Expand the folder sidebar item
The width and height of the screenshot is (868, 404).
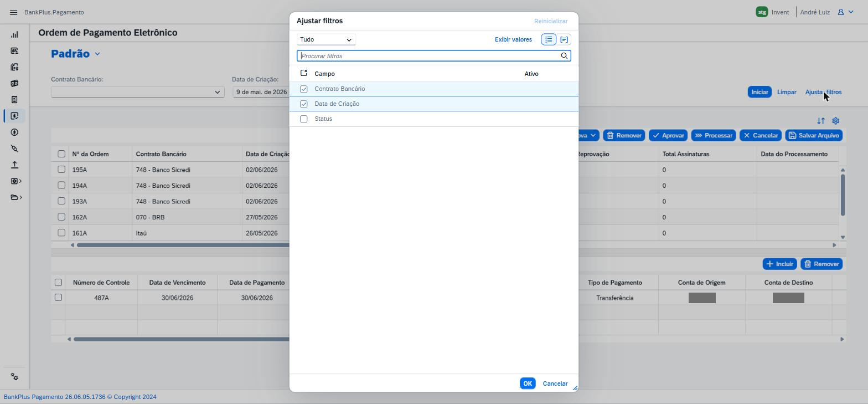click(x=16, y=197)
